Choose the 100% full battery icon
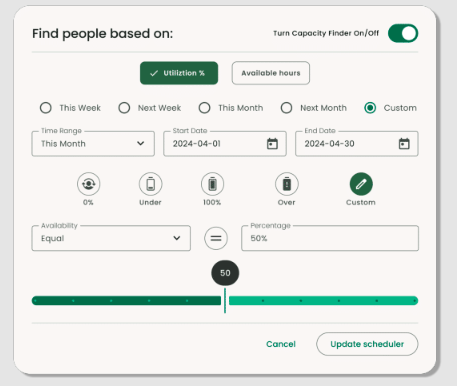The image size is (457, 386). coord(212,184)
